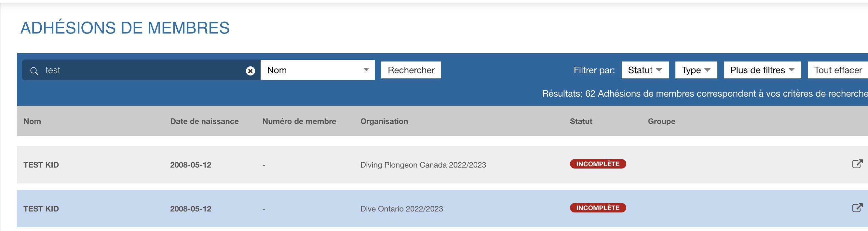Click the INCOMPLÈTE badge on Dive Ontario row
The height and width of the screenshot is (231, 868).
tap(597, 208)
